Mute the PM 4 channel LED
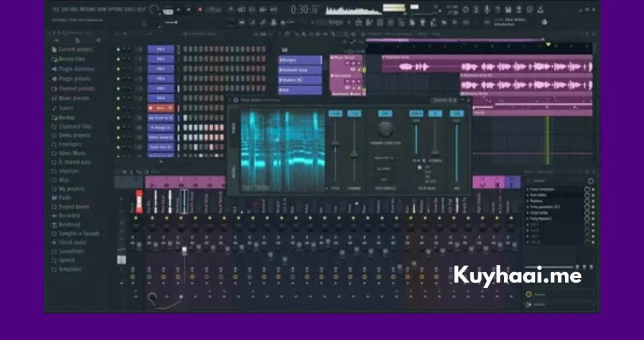The width and height of the screenshot is (644, 340). [x=118, y=79]
